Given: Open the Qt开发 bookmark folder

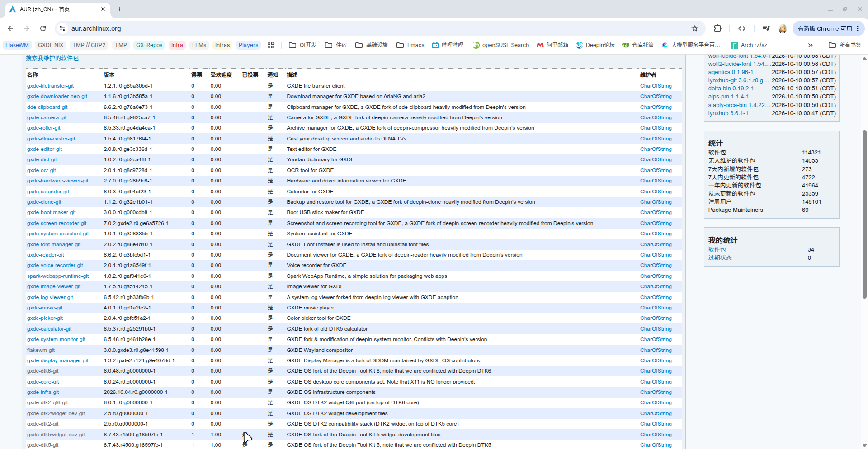Looking at the screenshot, I should [302, 45].
